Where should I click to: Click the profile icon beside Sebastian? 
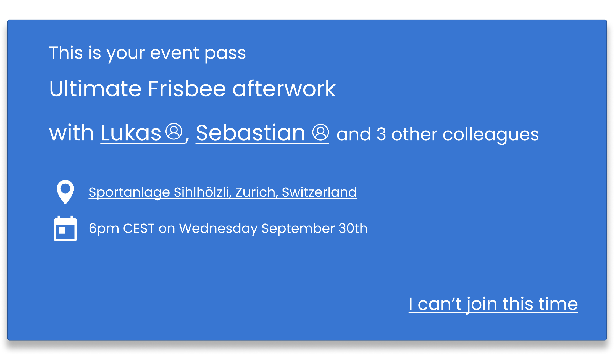(320, 132)
